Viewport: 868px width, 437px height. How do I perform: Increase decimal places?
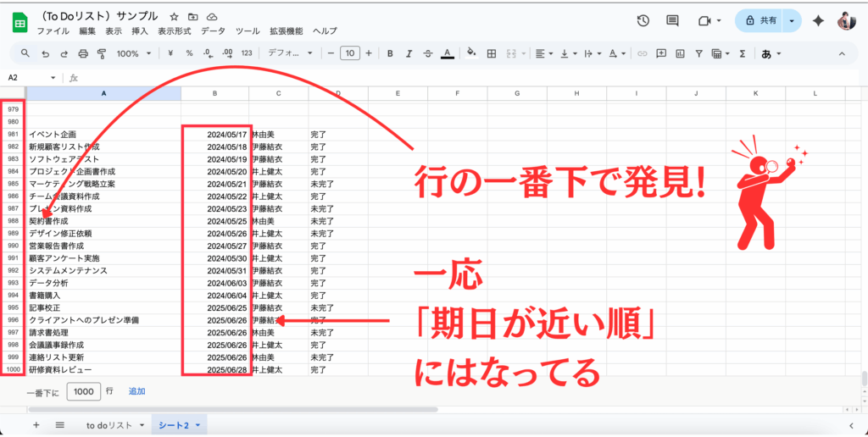(227, 53)
